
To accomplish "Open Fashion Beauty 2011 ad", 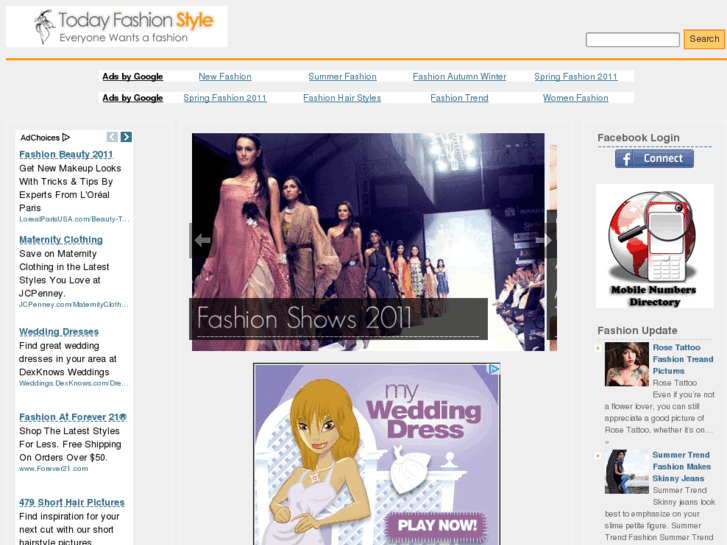I will [66, 154].
